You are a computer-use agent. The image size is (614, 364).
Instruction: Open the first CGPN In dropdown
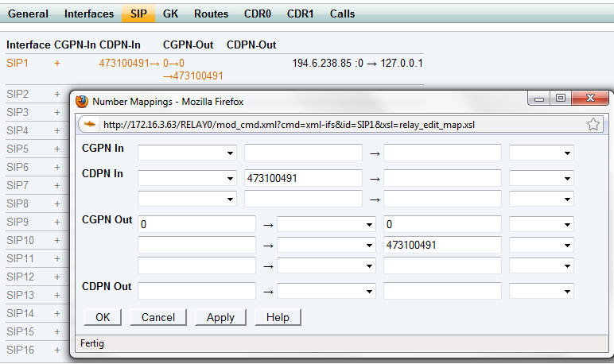click(x=187, y=153)
